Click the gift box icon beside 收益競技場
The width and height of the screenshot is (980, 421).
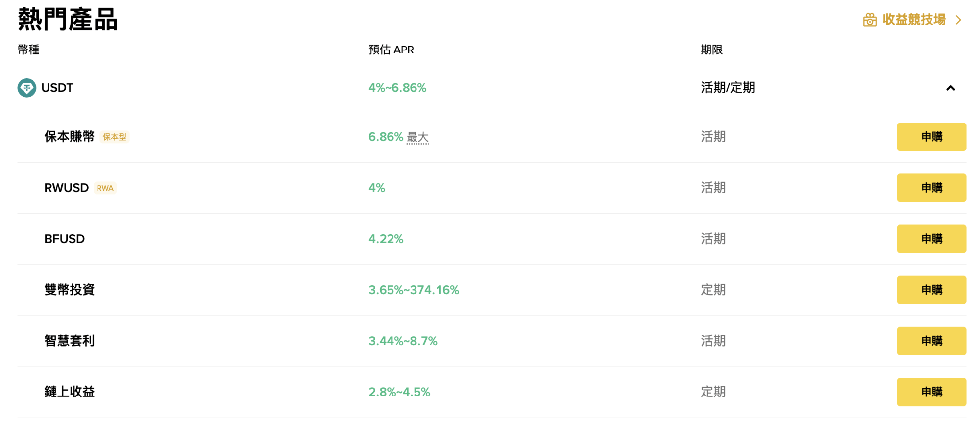tap(870, 19)
